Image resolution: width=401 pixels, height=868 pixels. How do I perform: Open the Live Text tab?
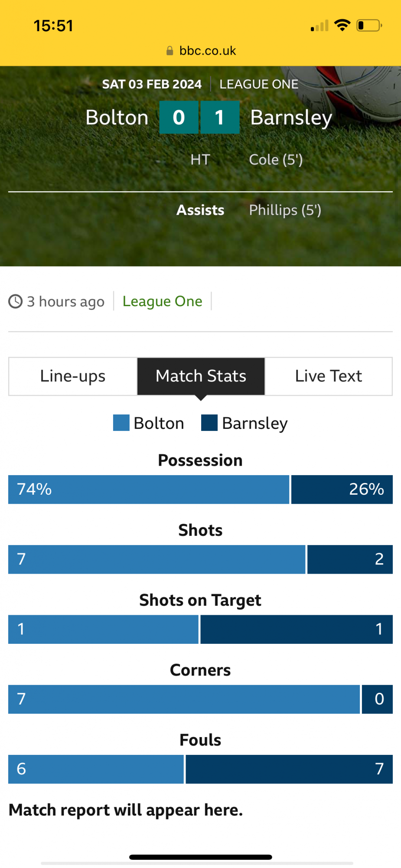click(x=329, y=376)
